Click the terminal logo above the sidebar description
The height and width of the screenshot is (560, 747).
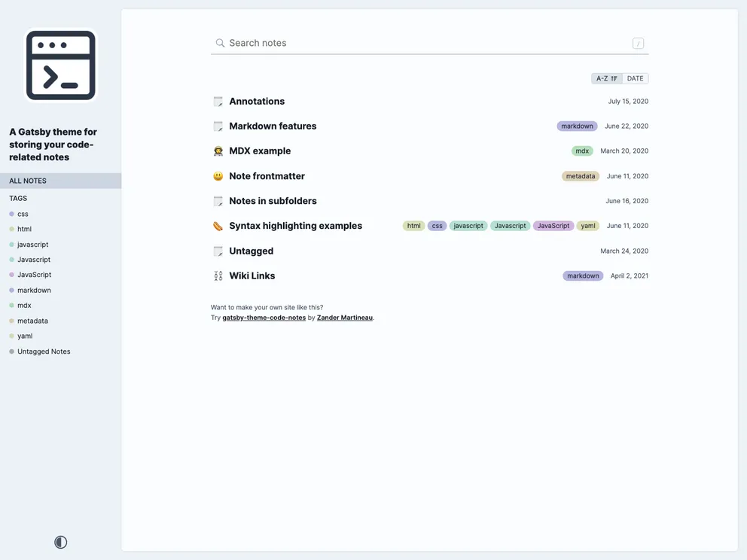tap(60, 65)
